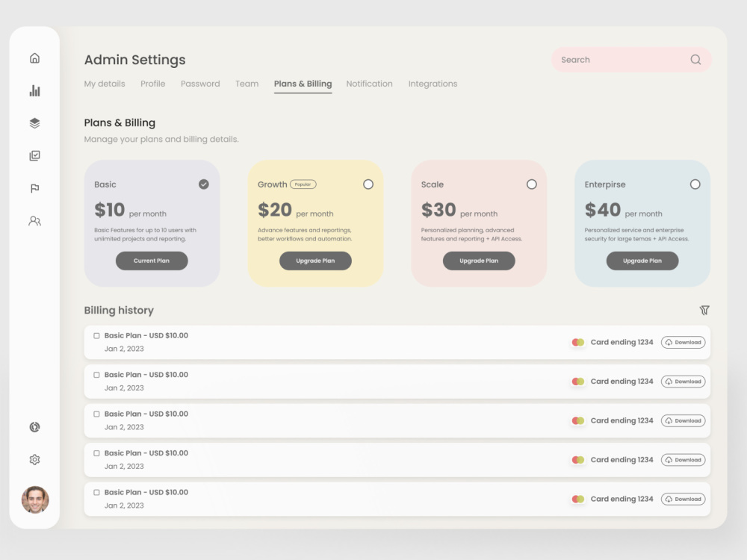Select the analytics bar chart sidebar icon
747x560 pixels.
pyautogui.click(x=34, y=90)
